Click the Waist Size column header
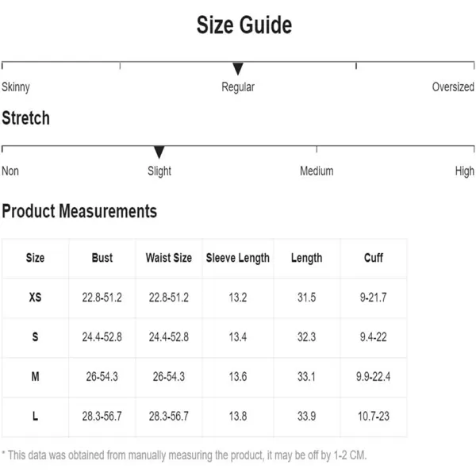Screen dimensions: 476x476 169,258
